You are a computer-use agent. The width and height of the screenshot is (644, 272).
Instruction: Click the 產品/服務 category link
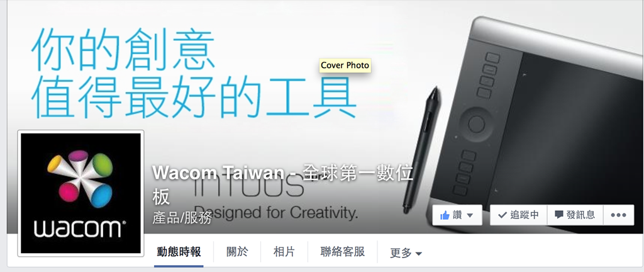point(182,218)
